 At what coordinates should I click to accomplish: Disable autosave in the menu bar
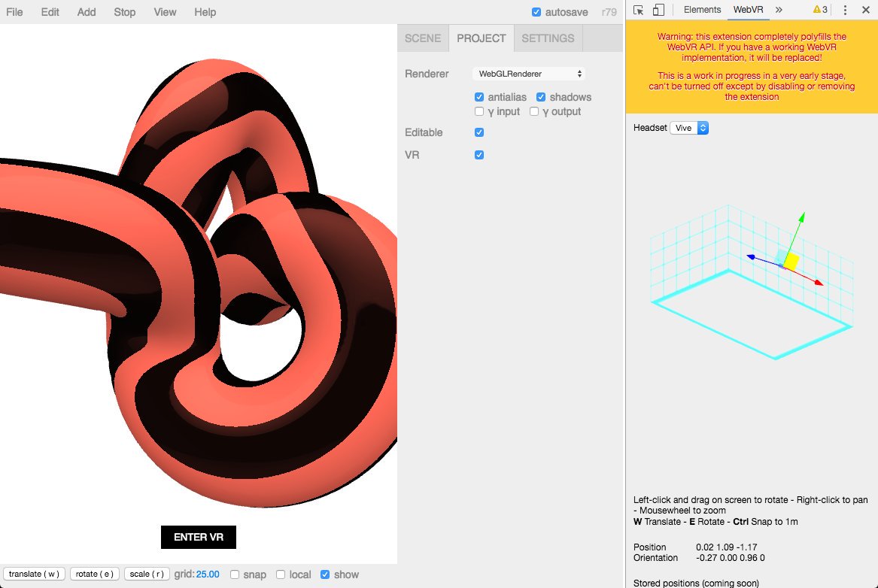(536, 11)
